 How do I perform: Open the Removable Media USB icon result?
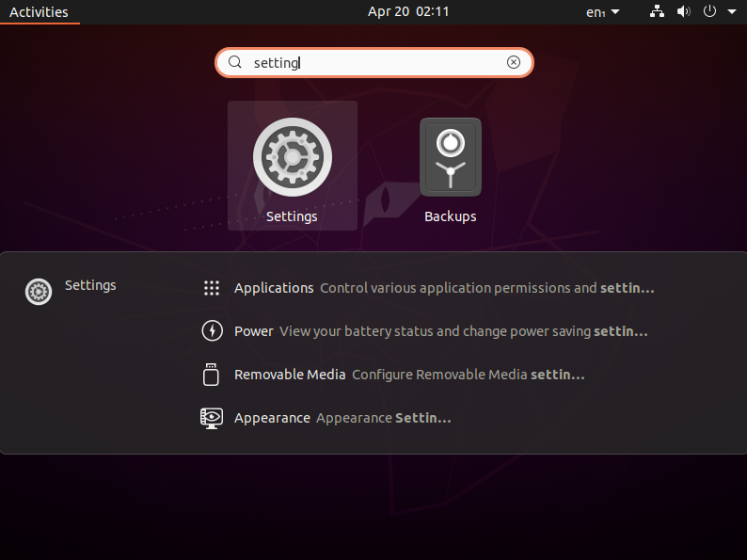(211, 375)
